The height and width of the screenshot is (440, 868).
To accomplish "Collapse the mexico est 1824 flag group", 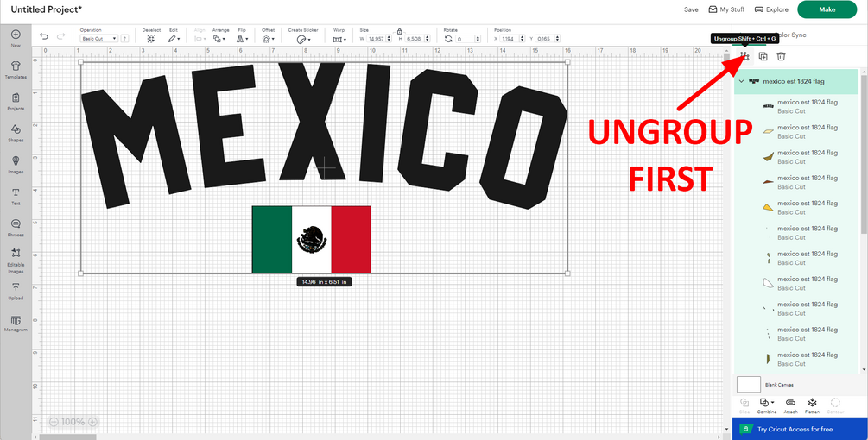I will [x=741, y=81].
